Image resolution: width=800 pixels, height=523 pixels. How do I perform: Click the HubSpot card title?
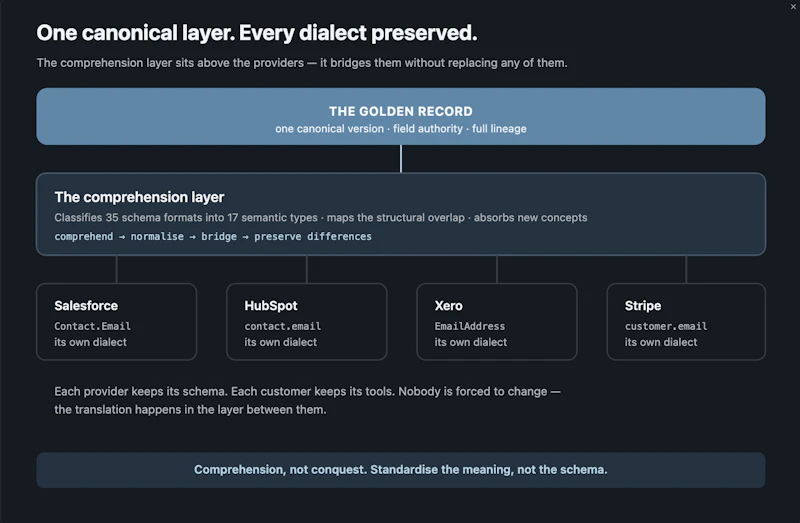(x=271, y=306)
